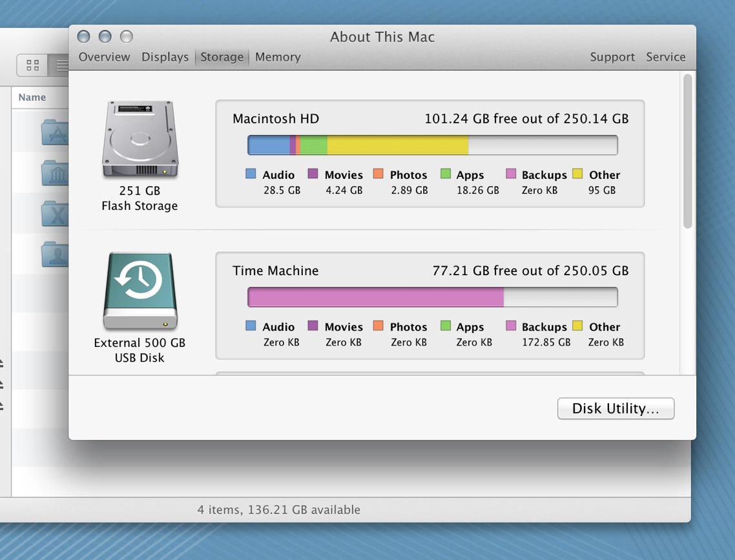
Task: Select the Storage tab
Action: [x=222, y=57]
